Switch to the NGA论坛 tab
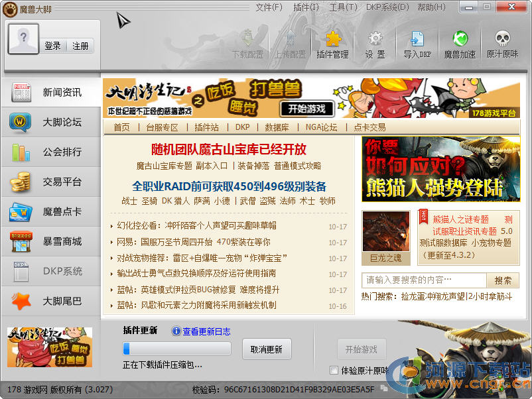 point(321,127)
